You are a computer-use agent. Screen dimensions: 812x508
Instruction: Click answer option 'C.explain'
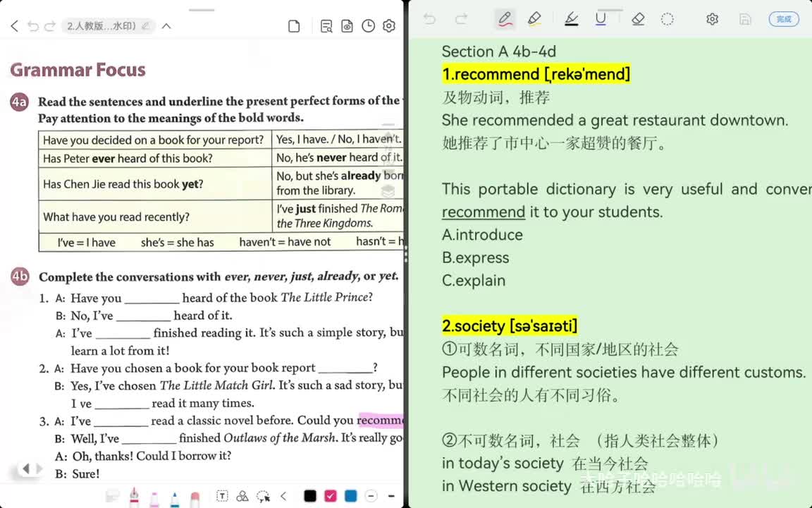click(x=474, y=280)
